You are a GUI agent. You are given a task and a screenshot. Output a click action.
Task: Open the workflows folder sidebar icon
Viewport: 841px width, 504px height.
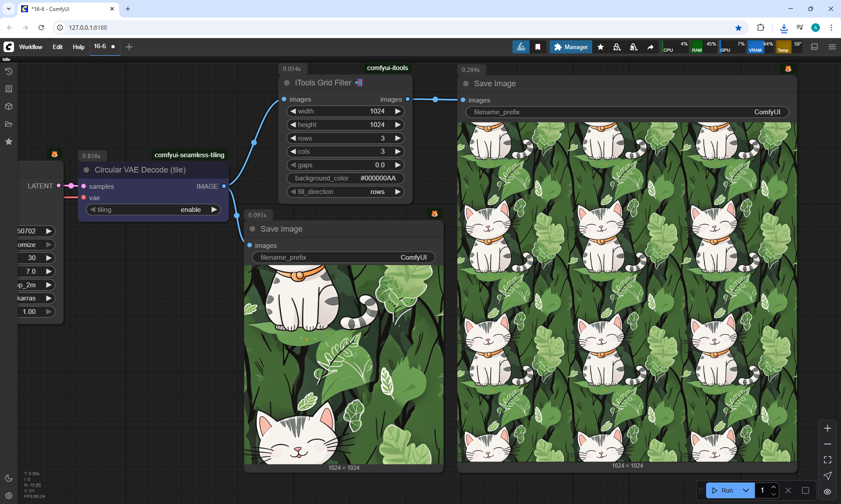9,124
